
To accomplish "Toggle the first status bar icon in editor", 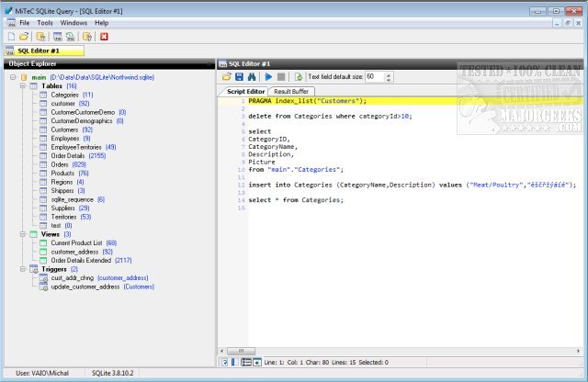I will [226, 363].
